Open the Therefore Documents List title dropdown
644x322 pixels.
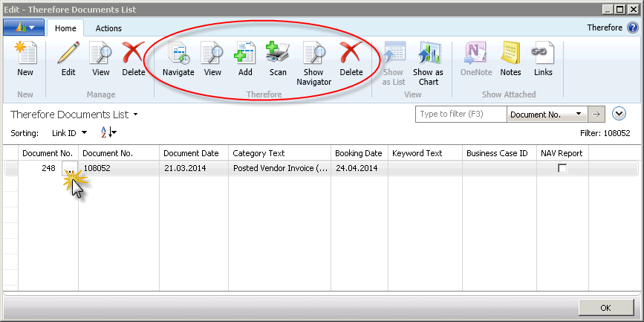pyautogui.click(x=136, y=115)
